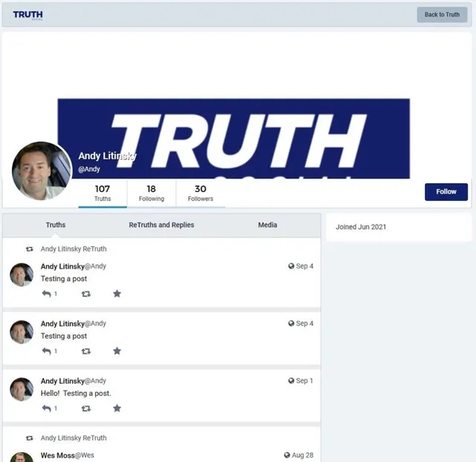Switch to ReTruths and Replies tab
476x462 pixels.
[x=161, y=225]
